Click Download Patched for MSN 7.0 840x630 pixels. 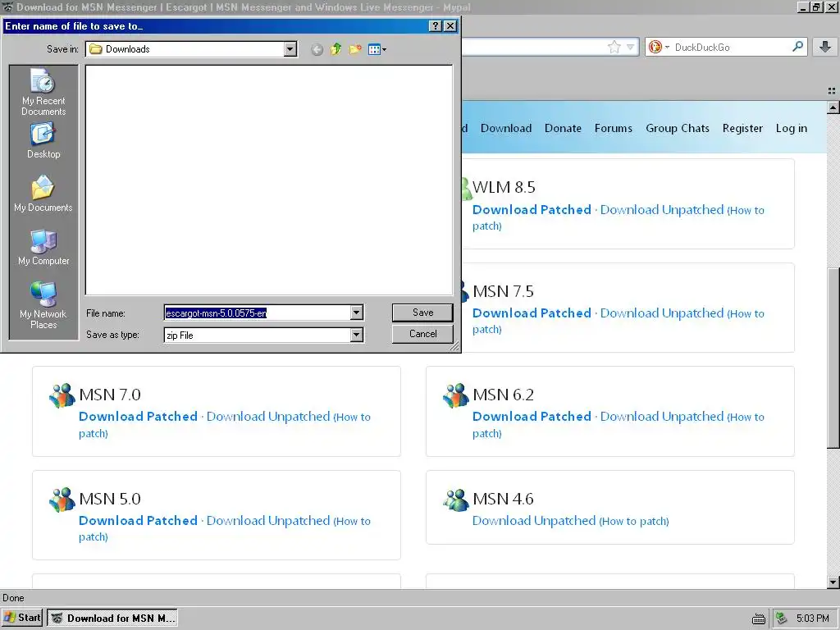pyautogui.click(x=138, y=416)
